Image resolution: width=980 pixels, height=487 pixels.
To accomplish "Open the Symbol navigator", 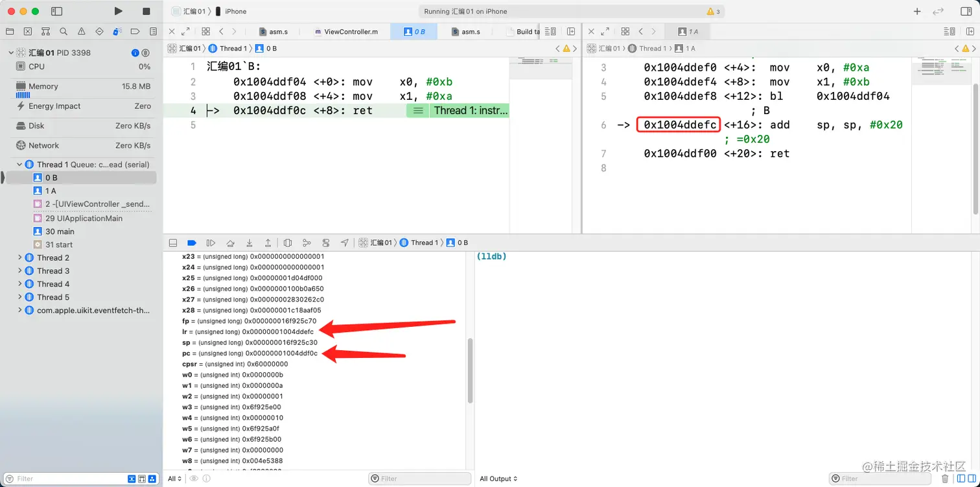I will [45, 31].
